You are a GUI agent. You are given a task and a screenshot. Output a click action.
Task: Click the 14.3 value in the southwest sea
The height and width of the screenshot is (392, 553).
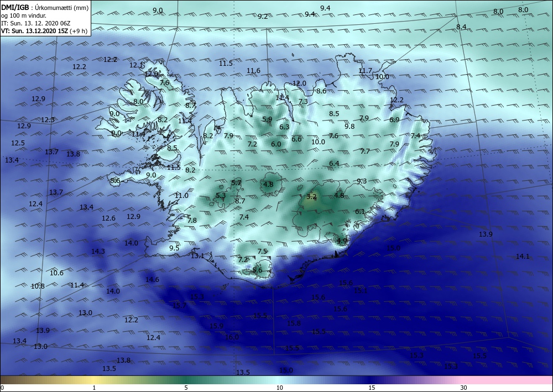[x=98, y=252]
